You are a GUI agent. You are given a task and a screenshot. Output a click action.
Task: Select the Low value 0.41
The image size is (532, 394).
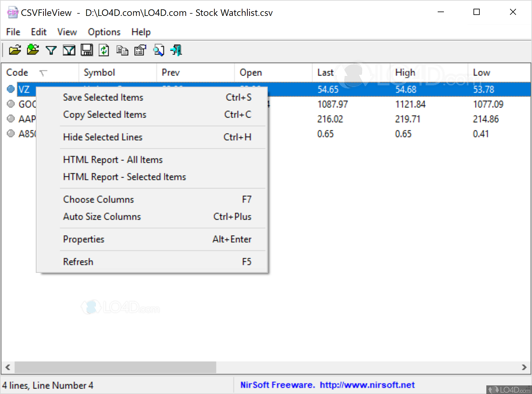[481, 134]
